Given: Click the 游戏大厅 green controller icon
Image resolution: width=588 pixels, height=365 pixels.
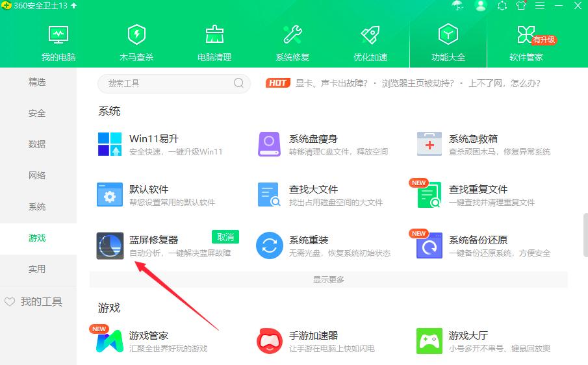Looking at the screenshot, I should (x=429, y=341).
